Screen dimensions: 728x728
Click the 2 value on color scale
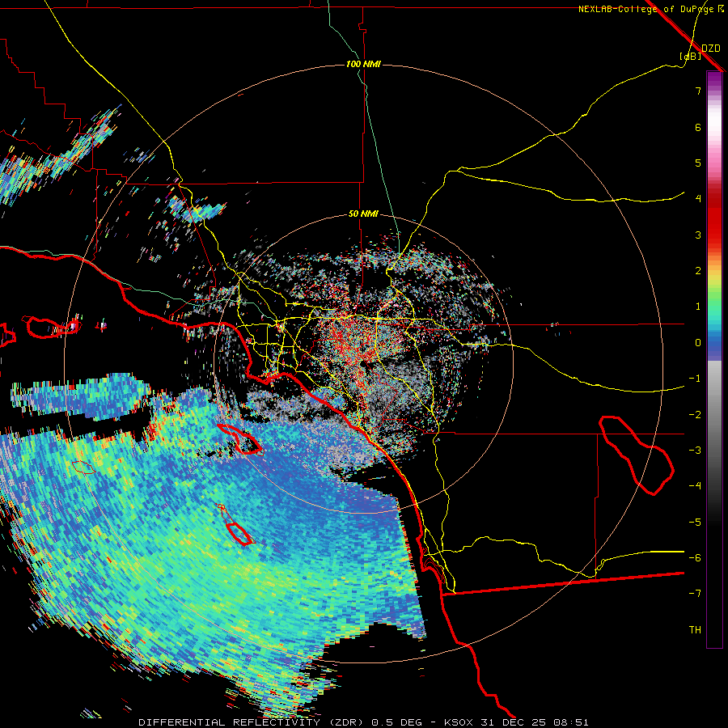tap(698, 271)
